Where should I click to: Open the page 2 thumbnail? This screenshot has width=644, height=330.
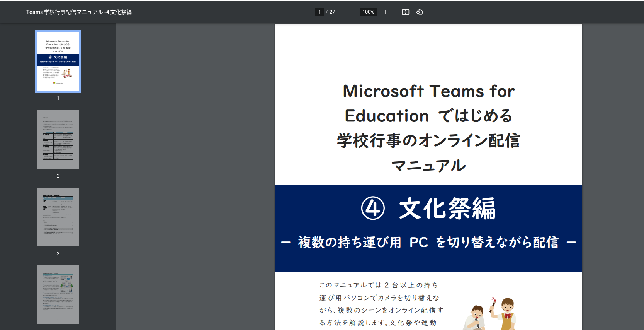(58, 139)
